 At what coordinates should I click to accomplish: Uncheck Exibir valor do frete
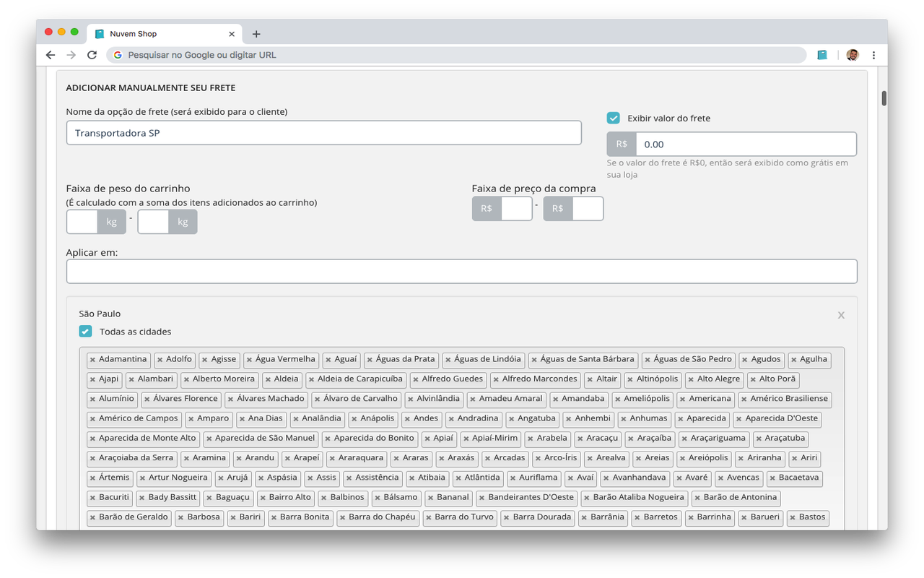pyautogui.click(x=613, y=118)
